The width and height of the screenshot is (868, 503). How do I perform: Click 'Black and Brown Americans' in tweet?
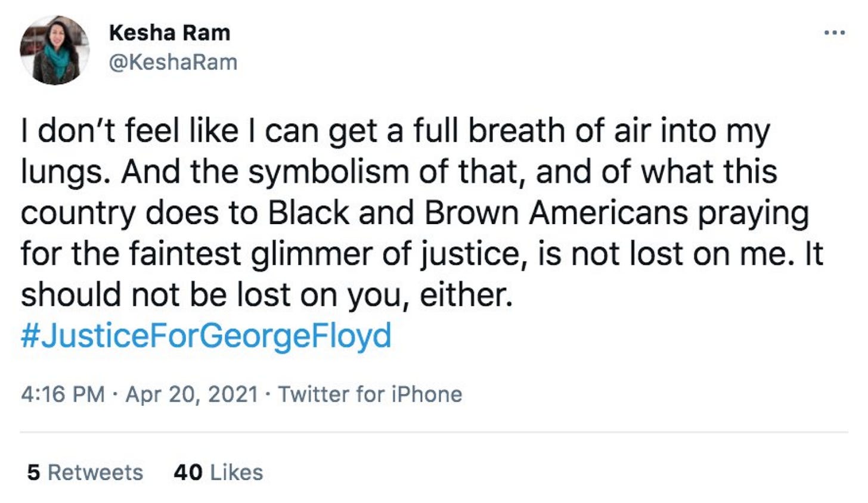478,213
